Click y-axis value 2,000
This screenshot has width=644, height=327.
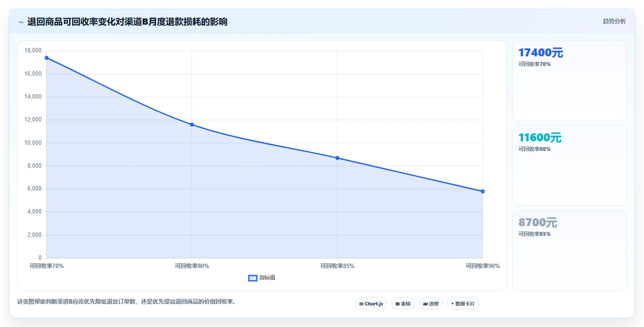tap(34, 235)
